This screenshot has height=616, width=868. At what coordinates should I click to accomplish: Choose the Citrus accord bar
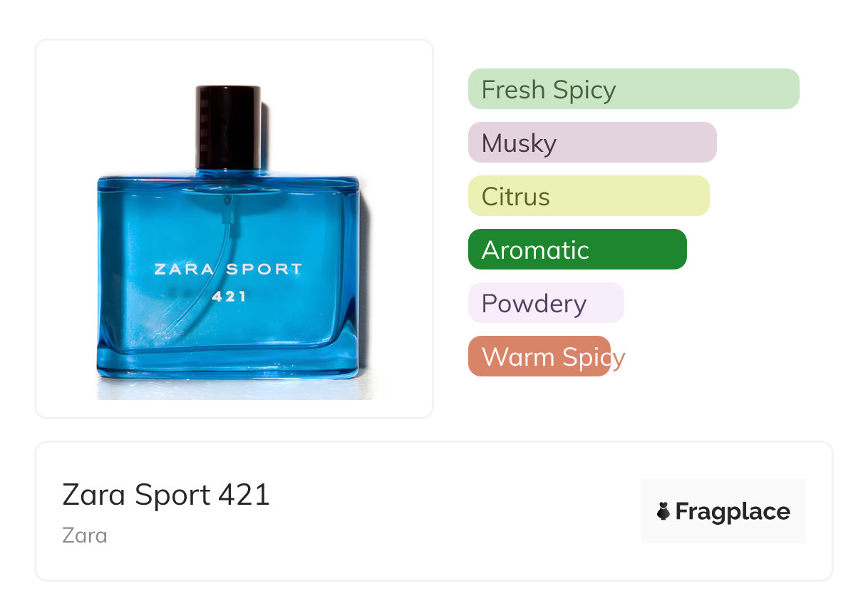pos(589,196)
